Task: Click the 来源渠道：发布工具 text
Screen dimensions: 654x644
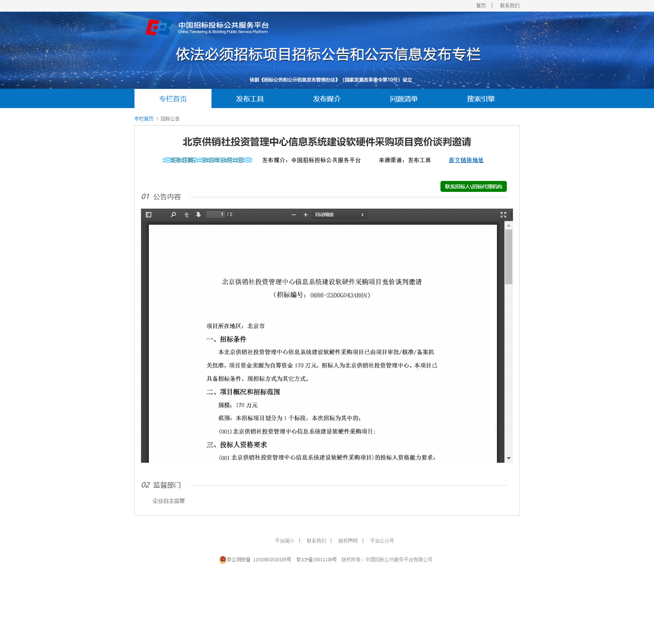Action: click(405, 160)
